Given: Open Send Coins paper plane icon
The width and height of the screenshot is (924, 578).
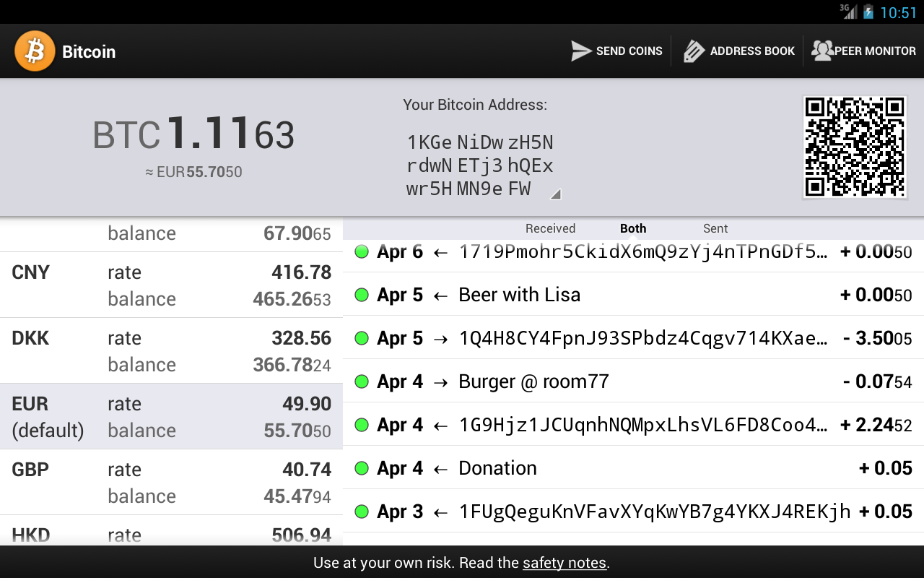Looking at the screenshot, I should [581, 51].
